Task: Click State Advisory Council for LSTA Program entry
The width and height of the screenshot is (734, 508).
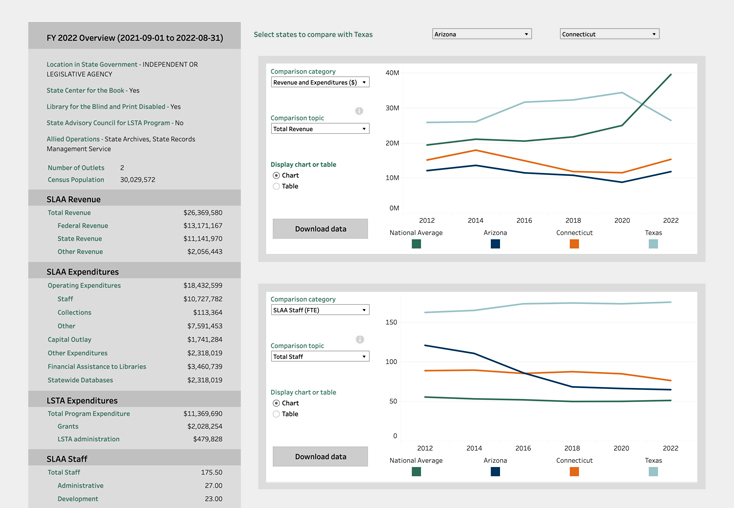Action: pos(115,123)
